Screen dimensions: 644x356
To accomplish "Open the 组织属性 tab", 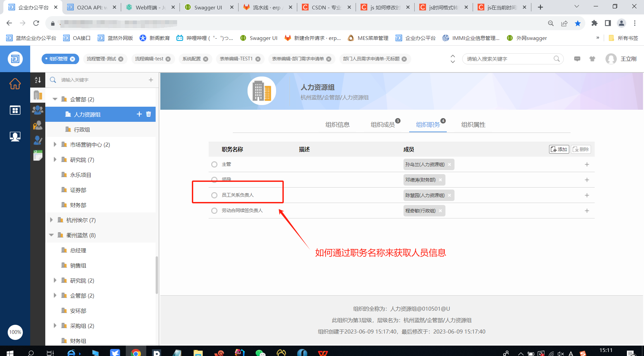I will click(473, 125).
